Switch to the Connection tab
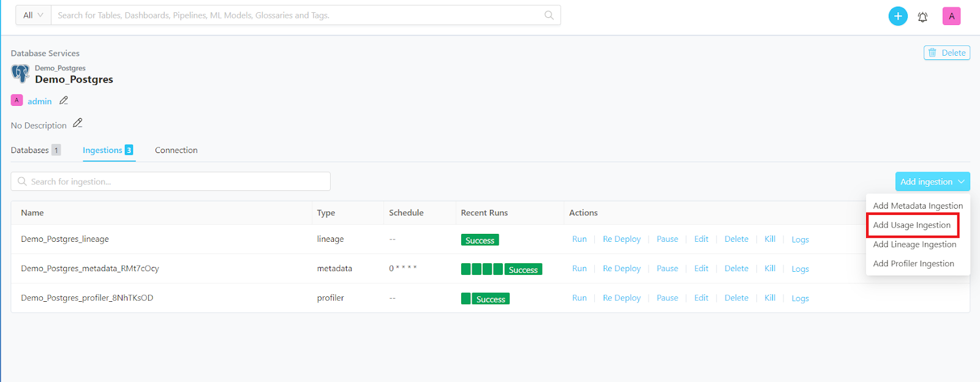980x382 pixels. point(176,150)
